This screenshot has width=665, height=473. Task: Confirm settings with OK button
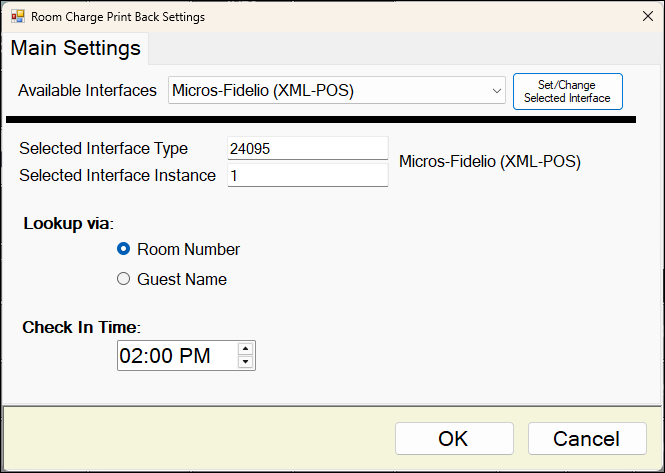[x=454, y=439]
